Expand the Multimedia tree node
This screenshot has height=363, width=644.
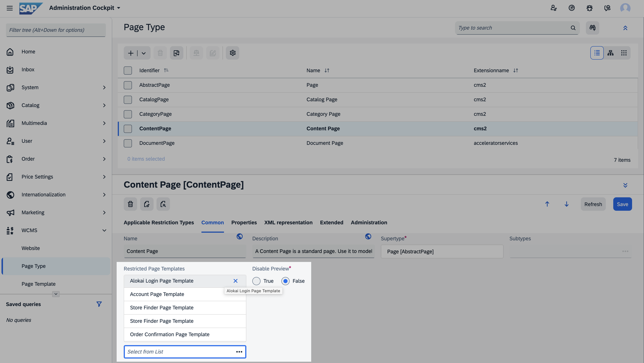coord(104,123)
